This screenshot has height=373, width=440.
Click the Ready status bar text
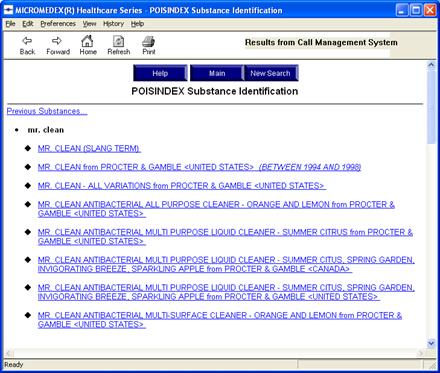(x=14, y=365)
